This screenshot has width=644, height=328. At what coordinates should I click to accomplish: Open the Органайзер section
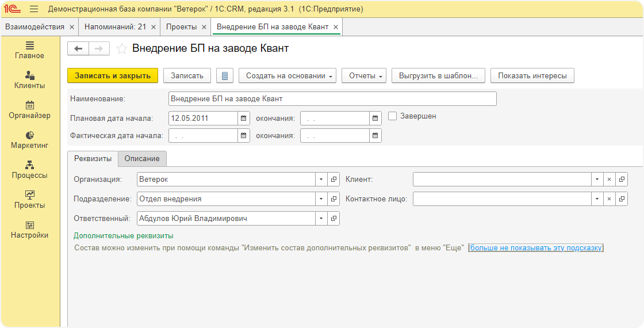pos(29,110)
